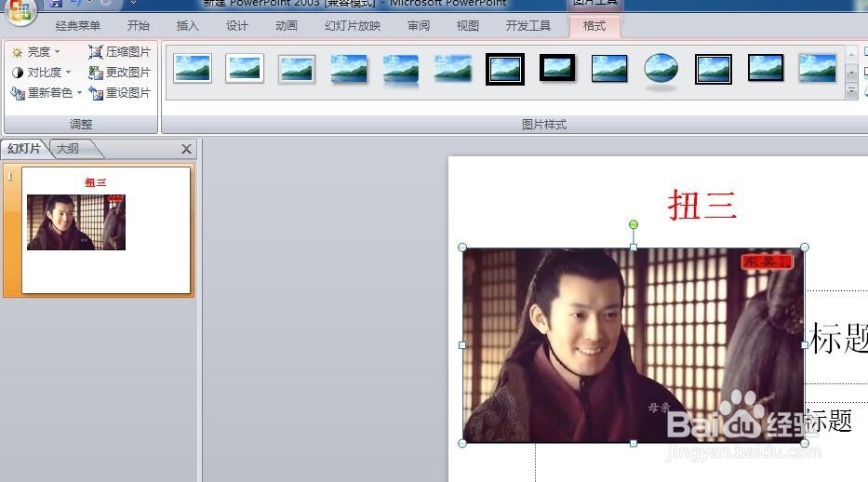The width and height of the screenshot is (868, 482).
Task: Expand the full picture styles gallery
Action: point(852,91)
